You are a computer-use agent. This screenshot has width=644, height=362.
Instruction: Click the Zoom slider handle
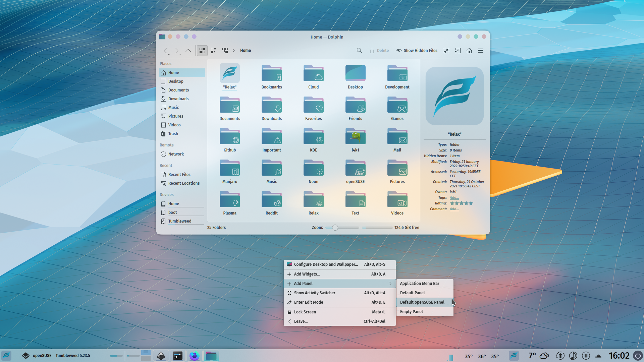click(x=335, y=228)
